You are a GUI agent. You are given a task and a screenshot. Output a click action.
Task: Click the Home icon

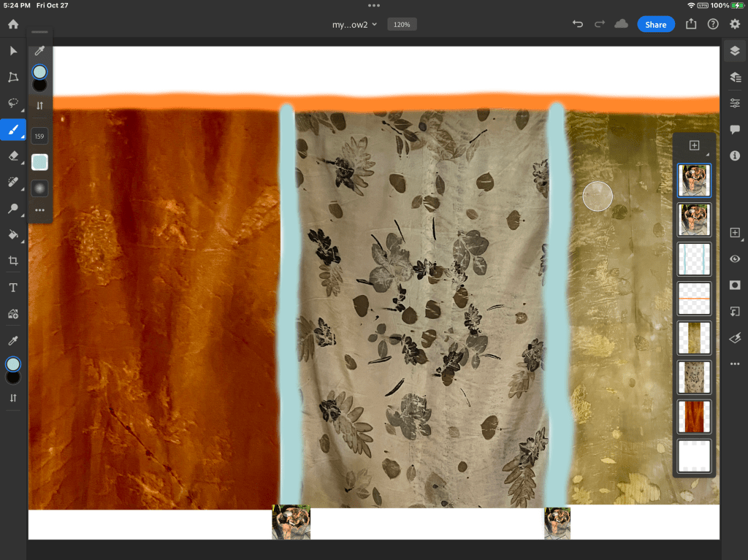click(x=13, y=24)
